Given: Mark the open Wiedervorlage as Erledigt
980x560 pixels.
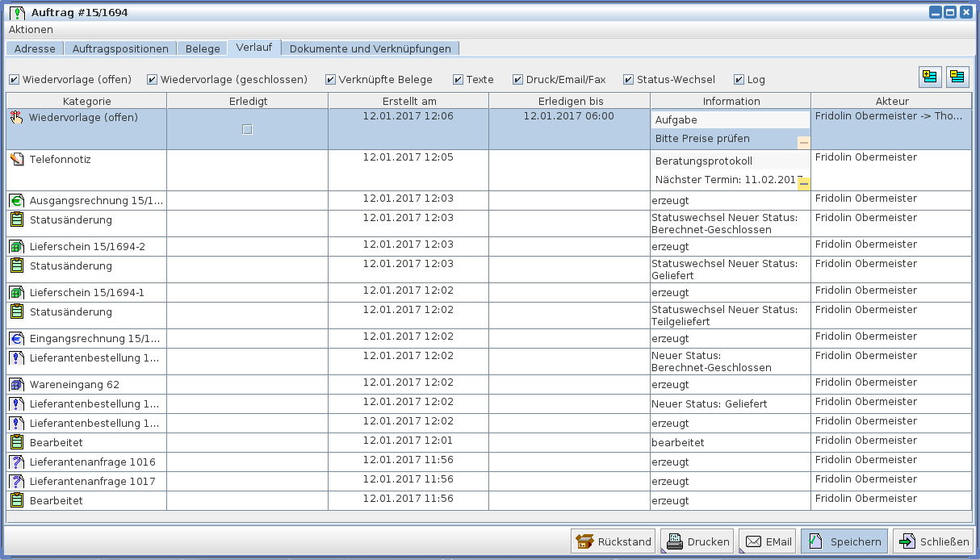Looking at the screenshot, I should pyautogui.click(x=247, y=130).
